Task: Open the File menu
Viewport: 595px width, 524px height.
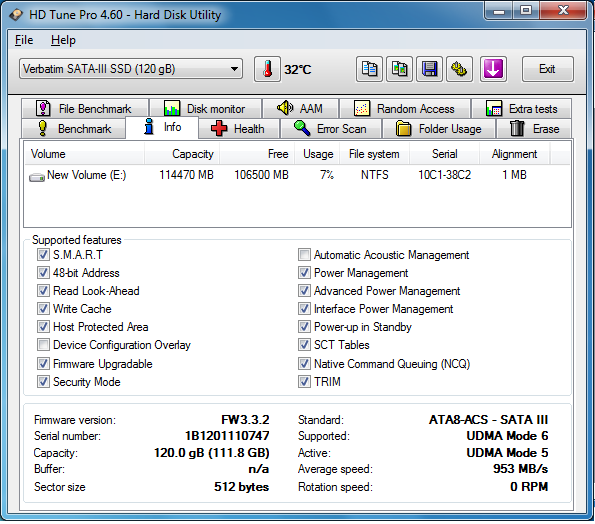Action: click(x=24, y=40)
